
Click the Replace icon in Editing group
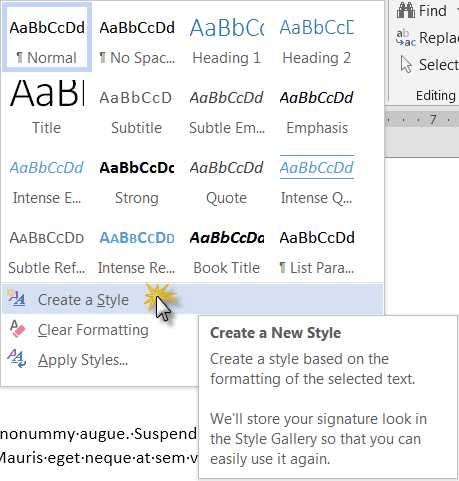click(405, 38)
